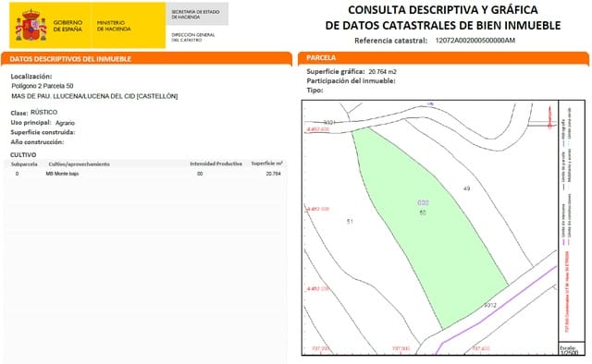Click 'Polígono 2 Parcela 50' text
Image resolution: width=592 pixels, height=364 pixels.
[43, 86]
